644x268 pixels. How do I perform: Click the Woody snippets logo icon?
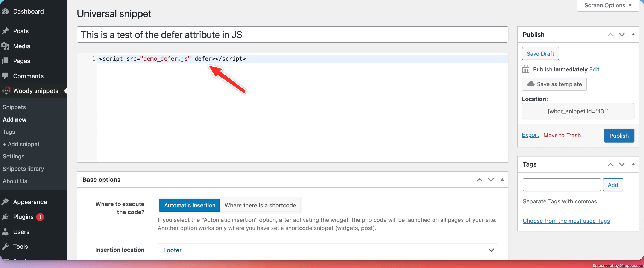6,90
